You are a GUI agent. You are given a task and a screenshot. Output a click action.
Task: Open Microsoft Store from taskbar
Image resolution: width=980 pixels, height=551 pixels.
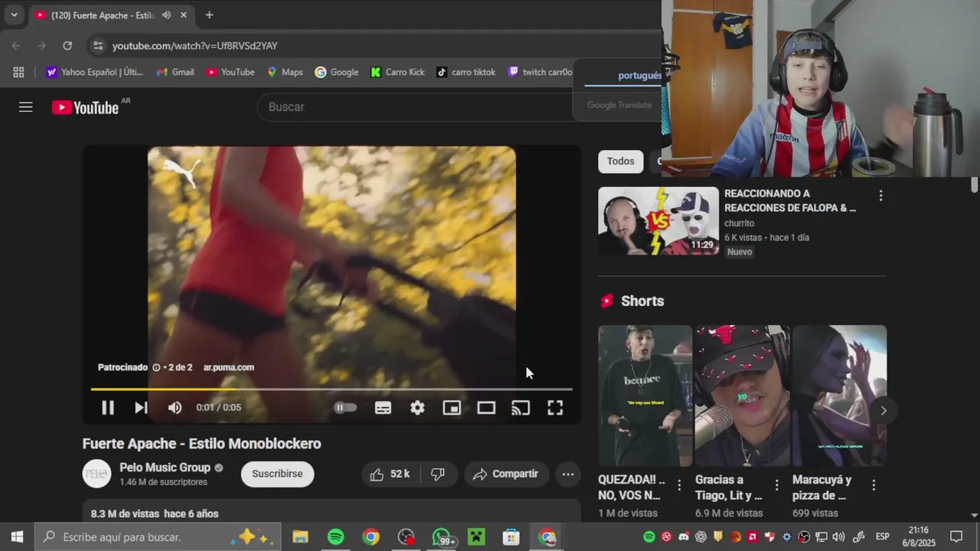click(x=511, y=537)
